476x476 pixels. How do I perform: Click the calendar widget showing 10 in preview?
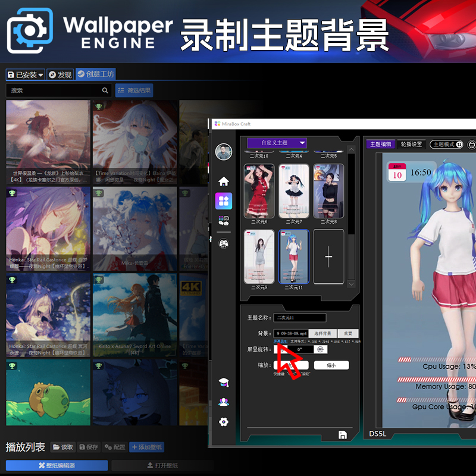397,173
